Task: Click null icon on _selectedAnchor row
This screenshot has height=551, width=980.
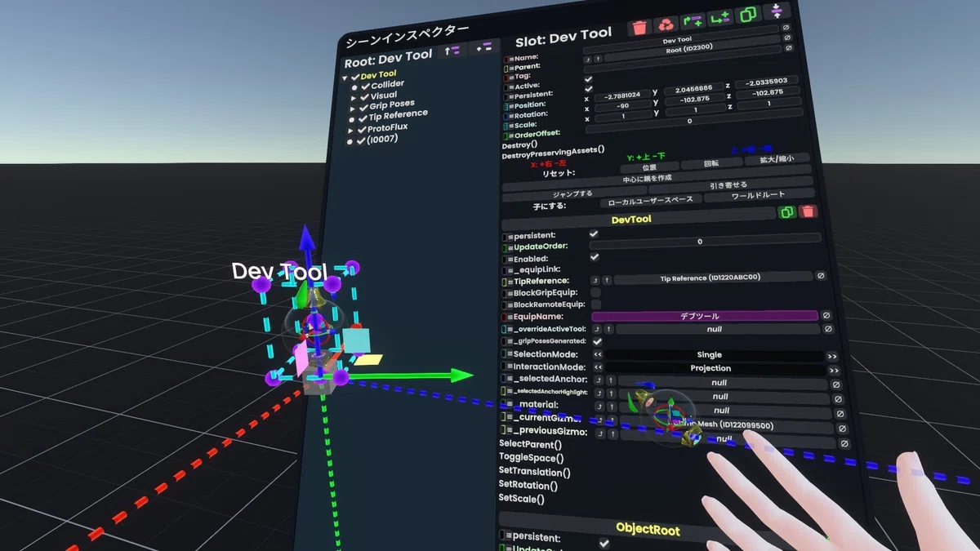Action: [835, 384]
